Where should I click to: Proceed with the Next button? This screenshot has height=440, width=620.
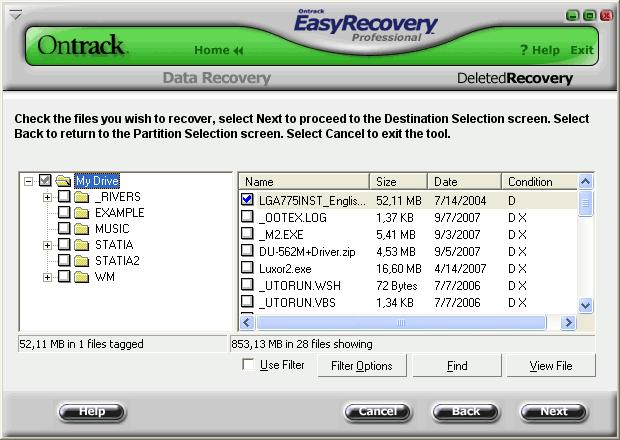pyautogui.click(x=554, y=412)
